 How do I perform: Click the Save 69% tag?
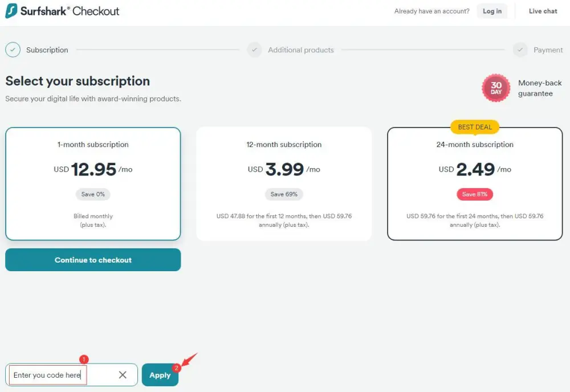(x=284, y=194)
